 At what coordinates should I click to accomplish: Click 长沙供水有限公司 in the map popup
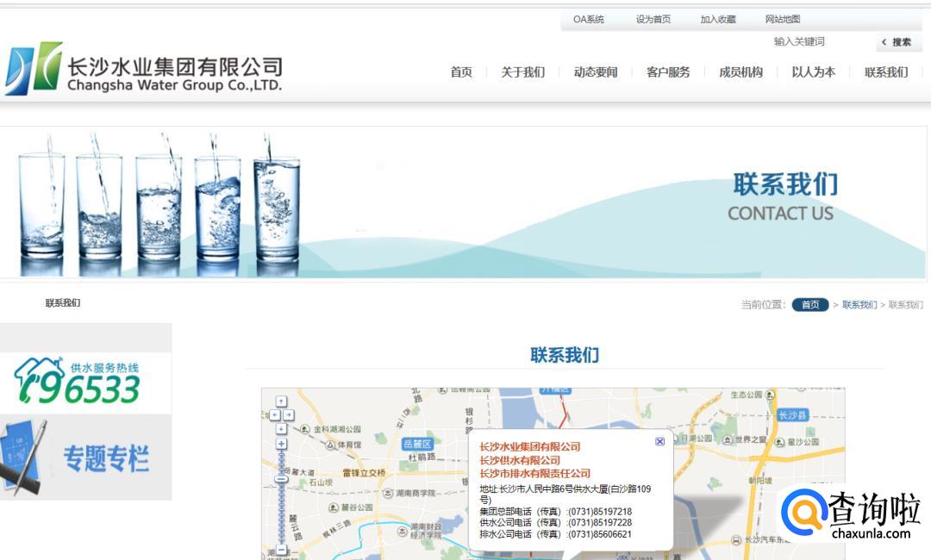[x=520, y=460]
